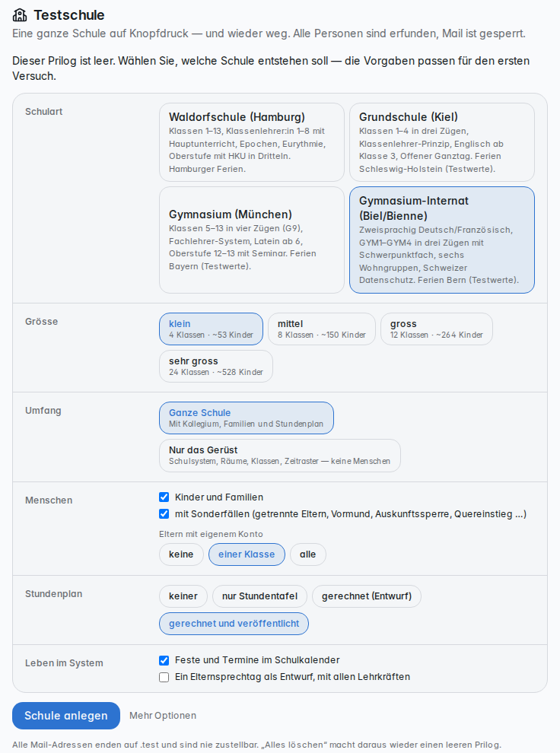Select Gymnasium-Internat (Biel/Bienne) card
This screenshot has height=753, width=560.
[x=442, y=240]
